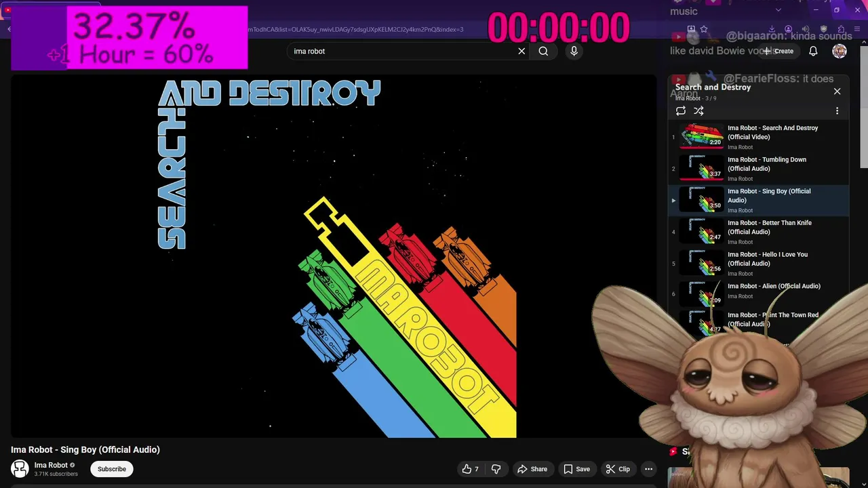Image resolution: width=868 pixels, height=488 pixels.
Task: Open the account avatar menu
Action: coord(840,51)
